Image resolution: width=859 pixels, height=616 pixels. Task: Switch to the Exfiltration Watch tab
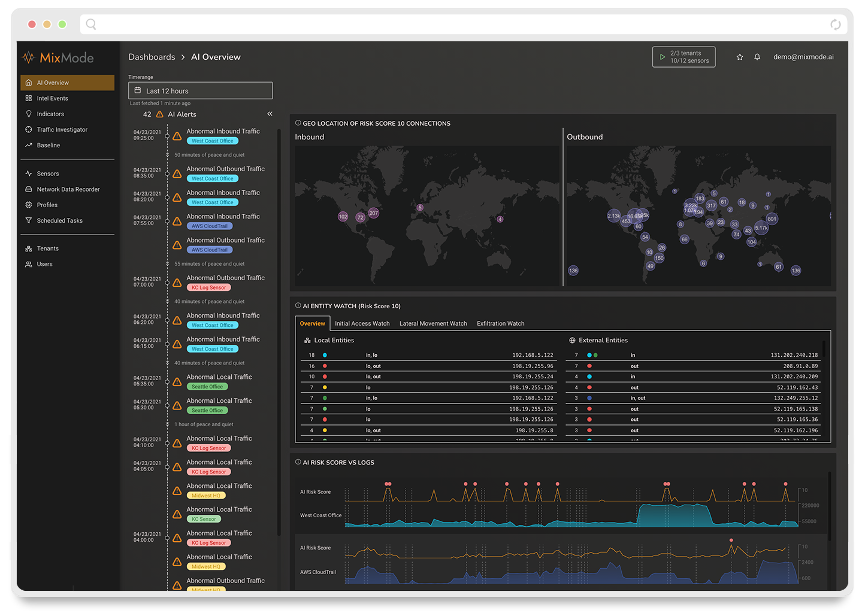[x=500, y=323]
